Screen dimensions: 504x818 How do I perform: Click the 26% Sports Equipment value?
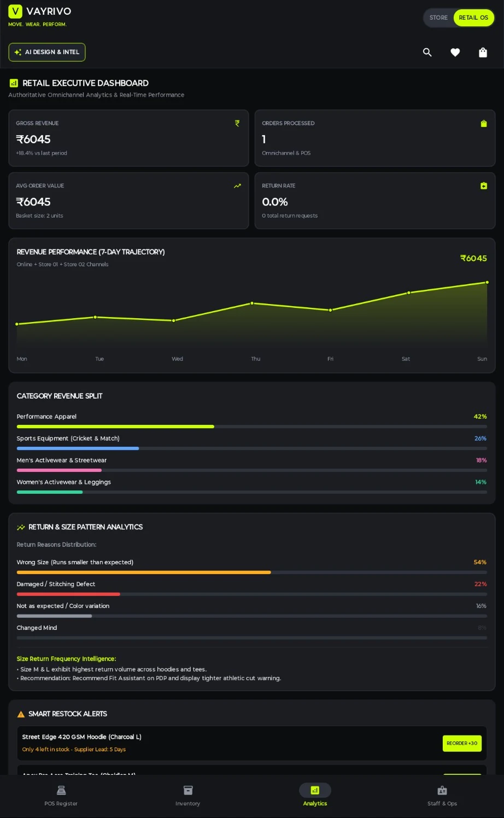(x=480, y=439)
